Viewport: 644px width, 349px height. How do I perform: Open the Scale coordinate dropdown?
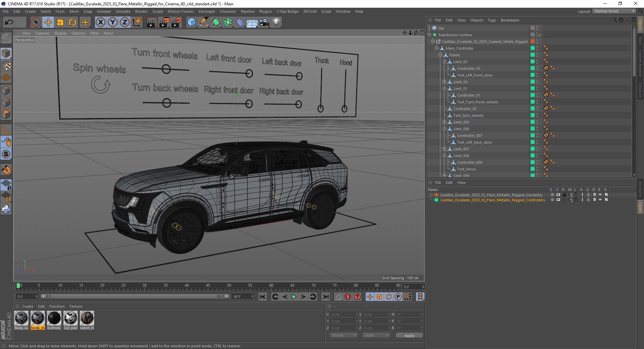pos(376,335)
